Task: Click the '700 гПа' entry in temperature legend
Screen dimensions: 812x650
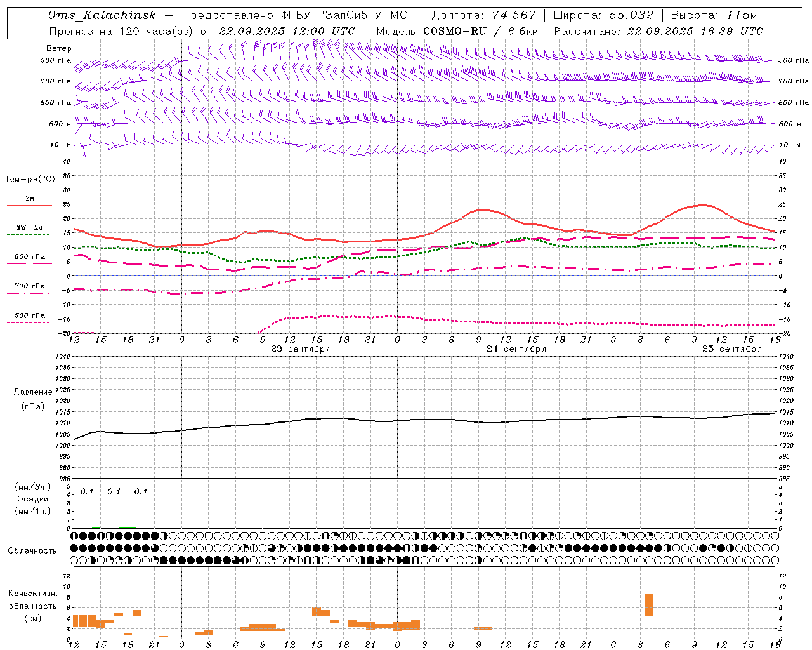Action: coord(30,286)
